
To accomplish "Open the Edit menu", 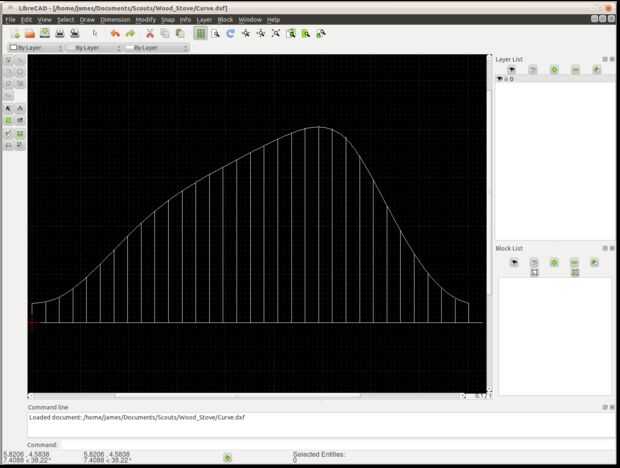I will tap(26, 19).
